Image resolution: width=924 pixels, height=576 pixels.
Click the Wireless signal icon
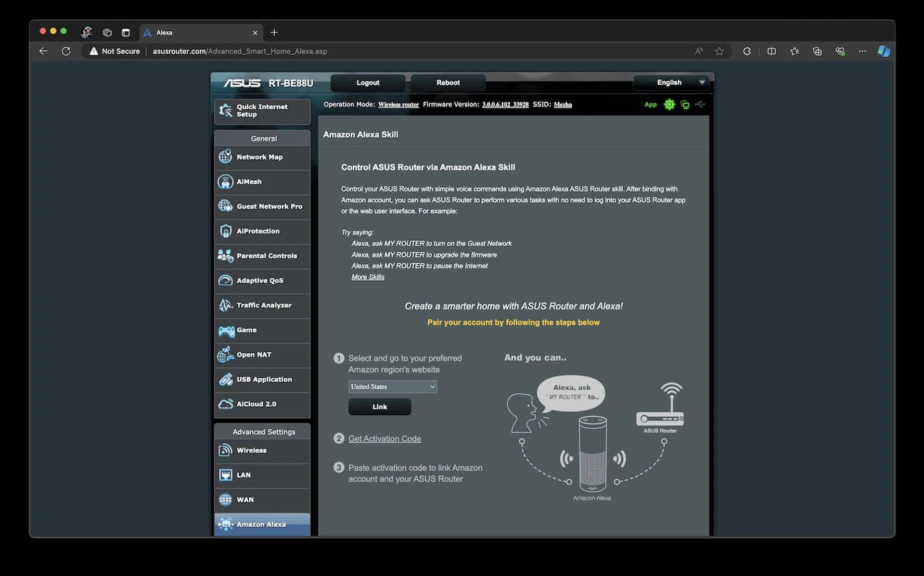tap(225, 450)
